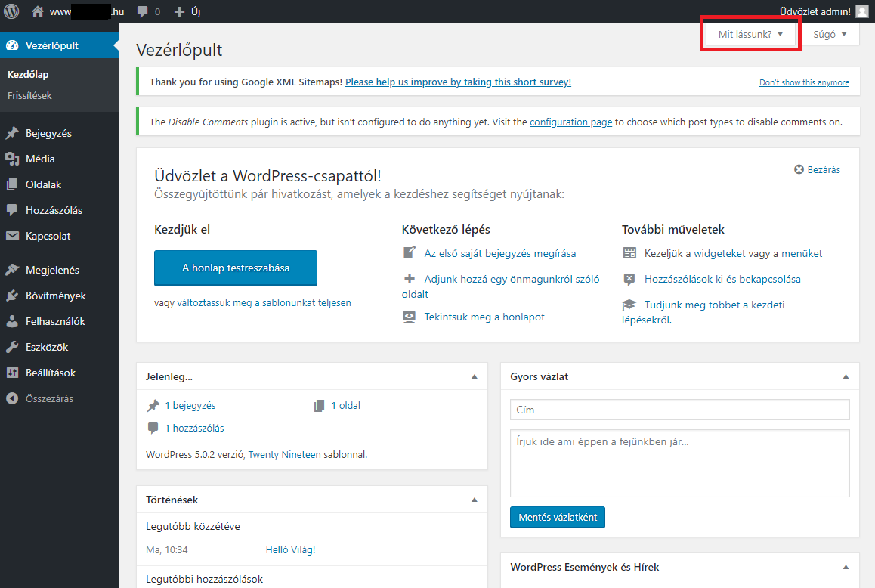Click the Kapcsolat envelope icon in sidebar
The image size is (875, 588).
tap(12, 236)
